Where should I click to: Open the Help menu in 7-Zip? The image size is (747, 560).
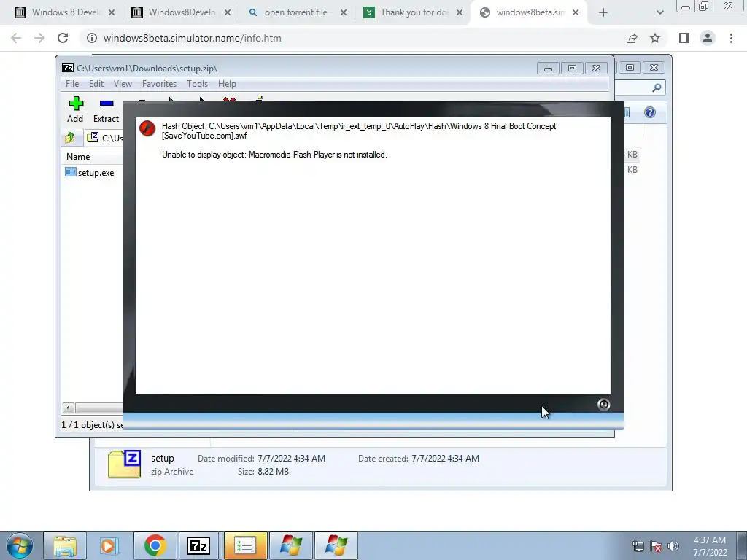point(227,84)
